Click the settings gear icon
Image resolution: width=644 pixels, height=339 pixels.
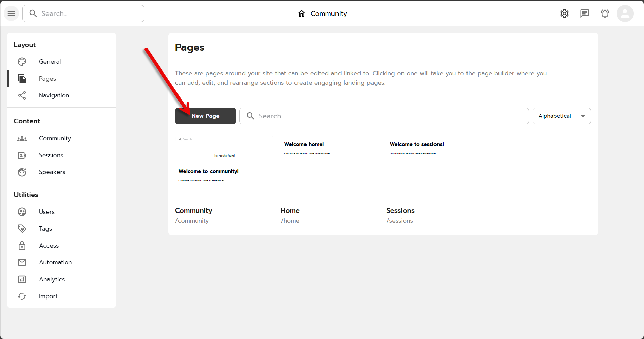tap(565, 13)
